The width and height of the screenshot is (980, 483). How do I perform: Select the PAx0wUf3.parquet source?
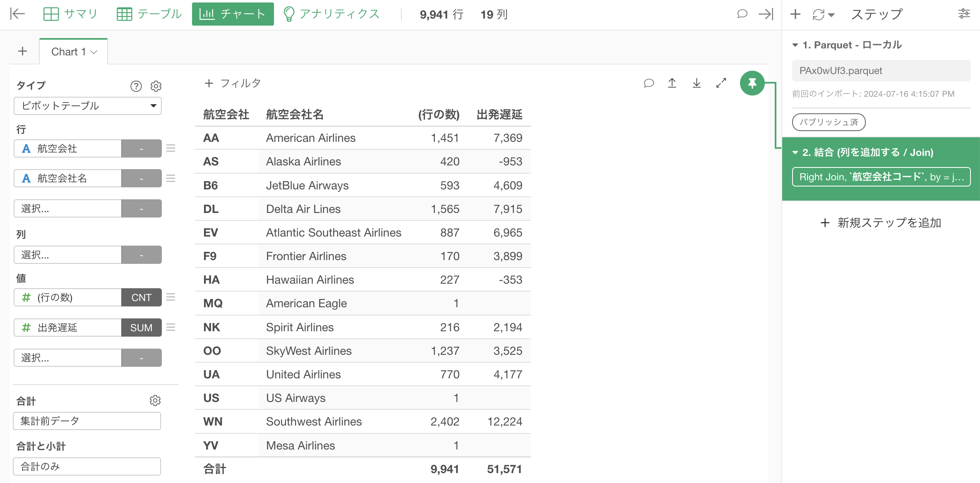click(x=881, y=71)
